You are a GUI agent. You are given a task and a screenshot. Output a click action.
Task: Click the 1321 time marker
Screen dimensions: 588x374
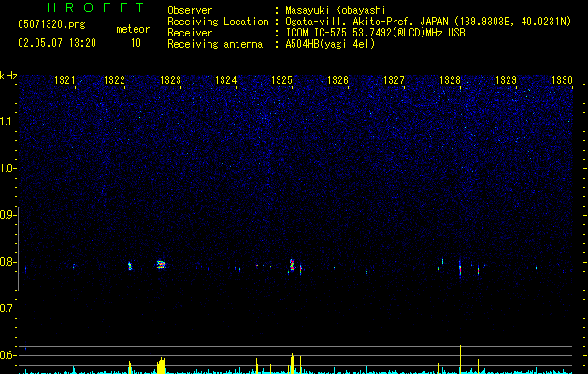point(65,80)
